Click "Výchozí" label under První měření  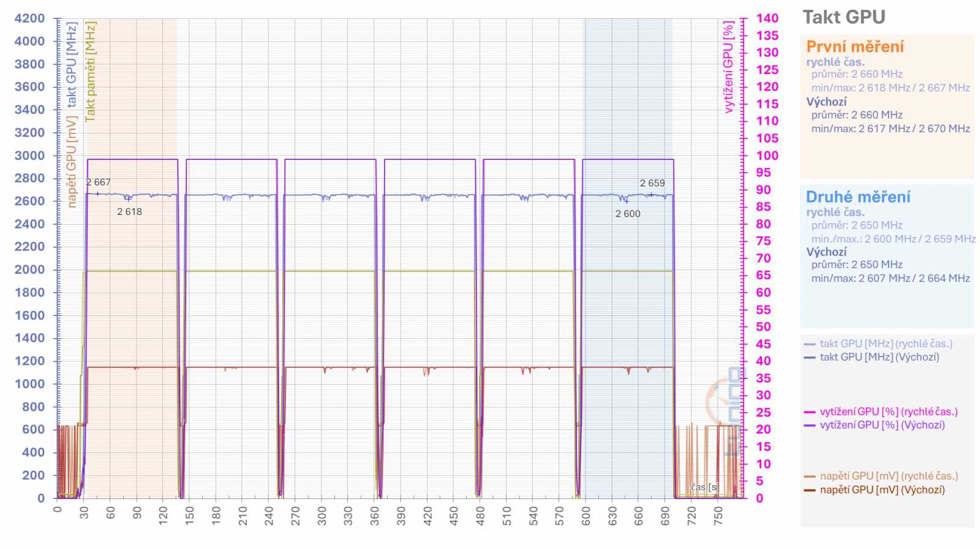(x=826, y=102)
